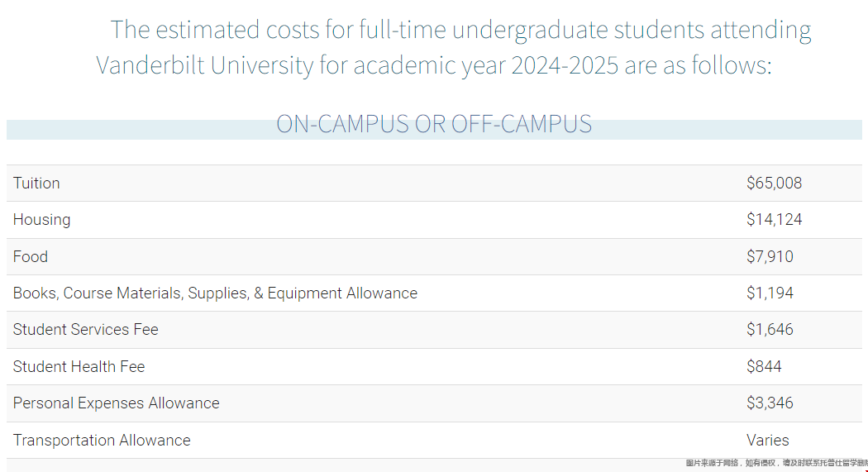This screenshot has width=868, height=472.
Task: Click Personal Expenses Allowance label
Action: point(116,403)
